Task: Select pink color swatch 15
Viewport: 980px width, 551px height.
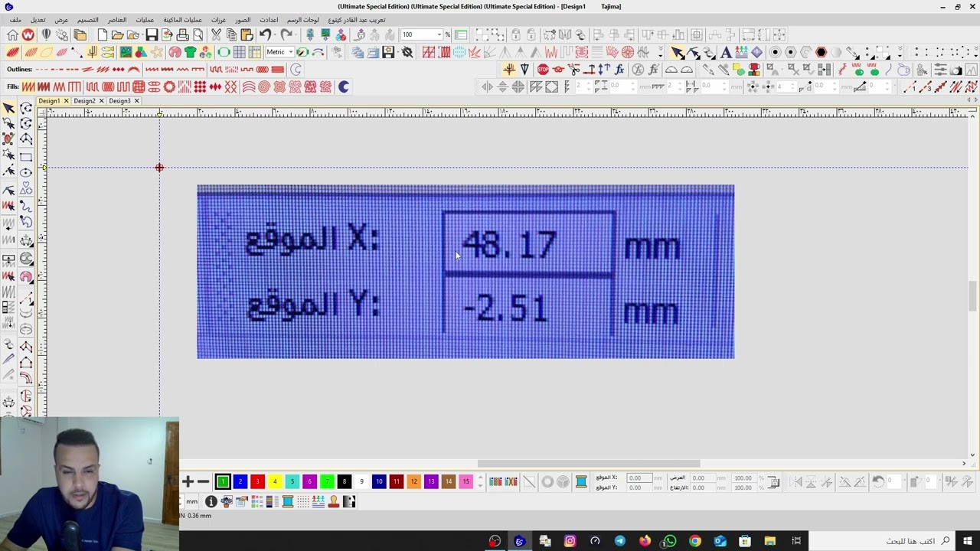Action: point(466,481)
